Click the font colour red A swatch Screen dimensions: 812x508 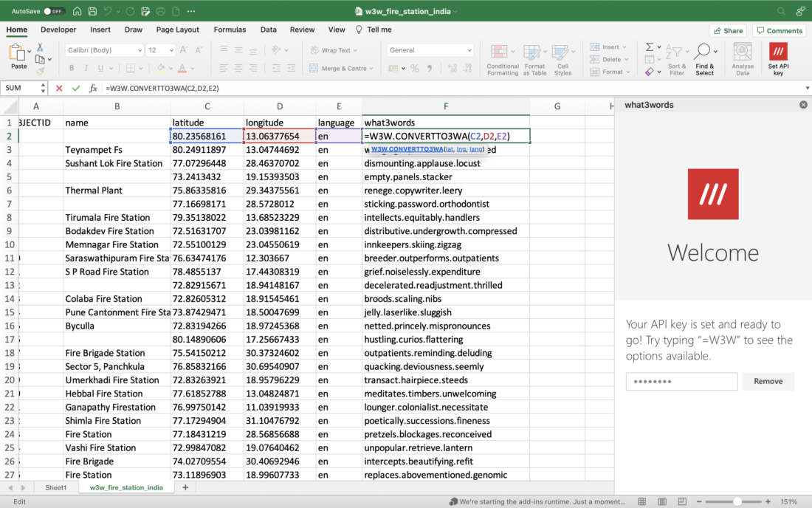point(182,69)
